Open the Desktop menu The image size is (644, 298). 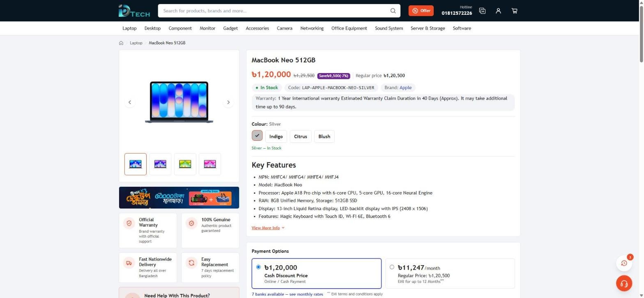pos(152,28)
